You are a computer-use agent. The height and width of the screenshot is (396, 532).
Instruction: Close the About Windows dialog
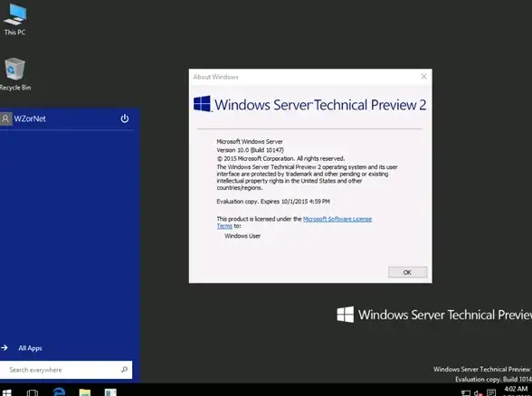[423, 77]
